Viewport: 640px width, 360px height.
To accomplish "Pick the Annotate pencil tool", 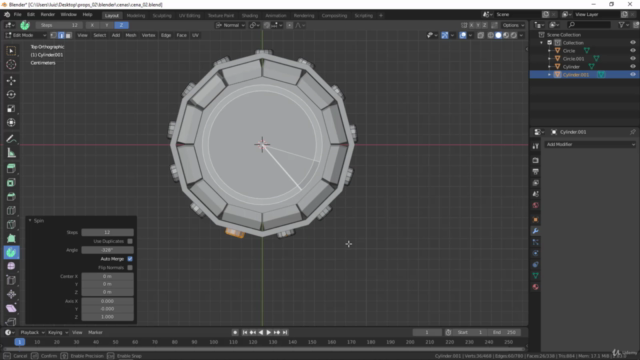I will (11, 139).
